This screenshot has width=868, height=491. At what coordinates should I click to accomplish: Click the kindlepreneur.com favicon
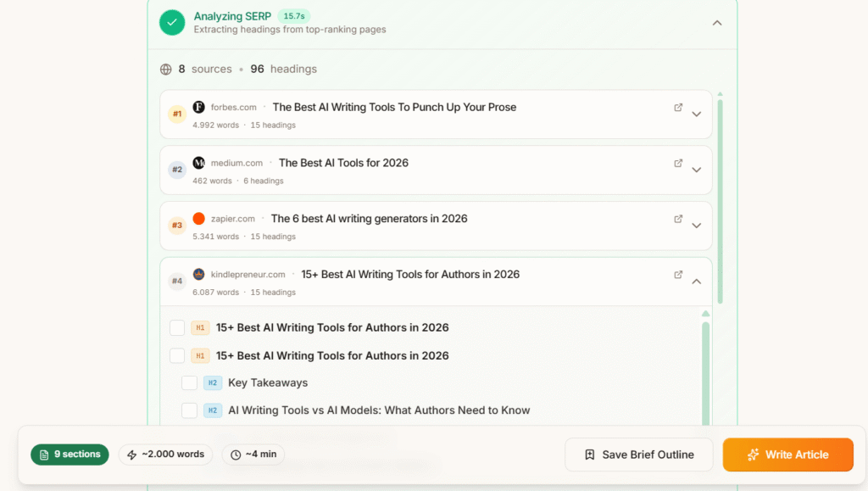point(198,274)
